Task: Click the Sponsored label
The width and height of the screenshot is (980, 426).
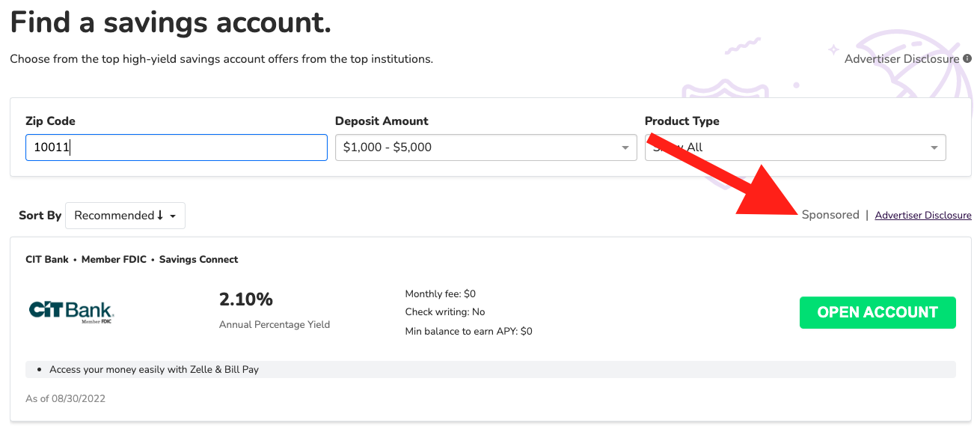Action: click(830, 215)
